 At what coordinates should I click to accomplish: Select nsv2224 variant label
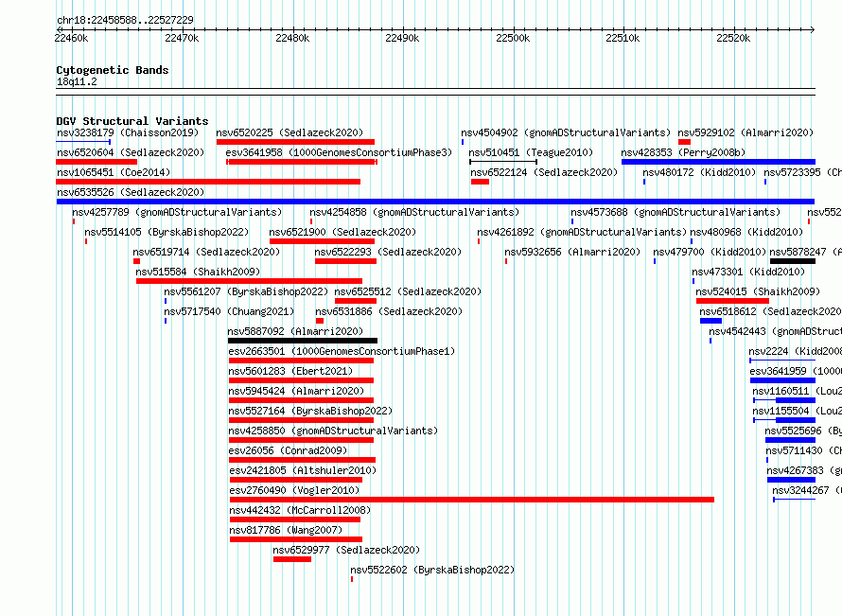pyautogui.click(x=796, y=351)
